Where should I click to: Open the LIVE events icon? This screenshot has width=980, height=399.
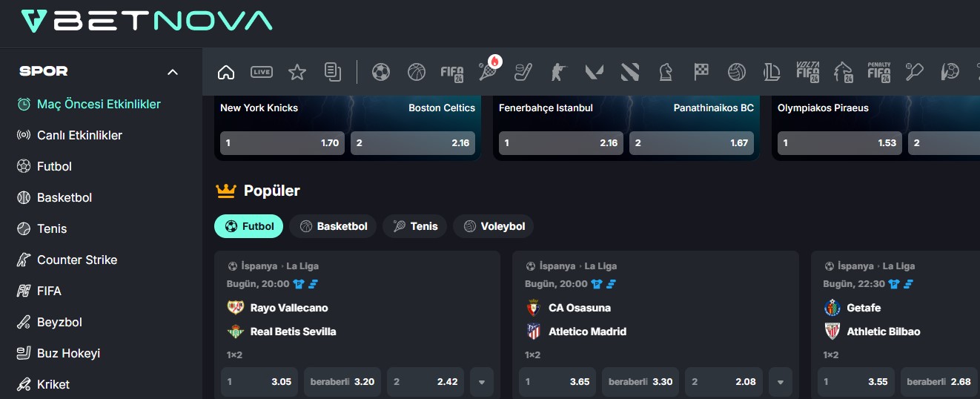(x=261, y=72)
